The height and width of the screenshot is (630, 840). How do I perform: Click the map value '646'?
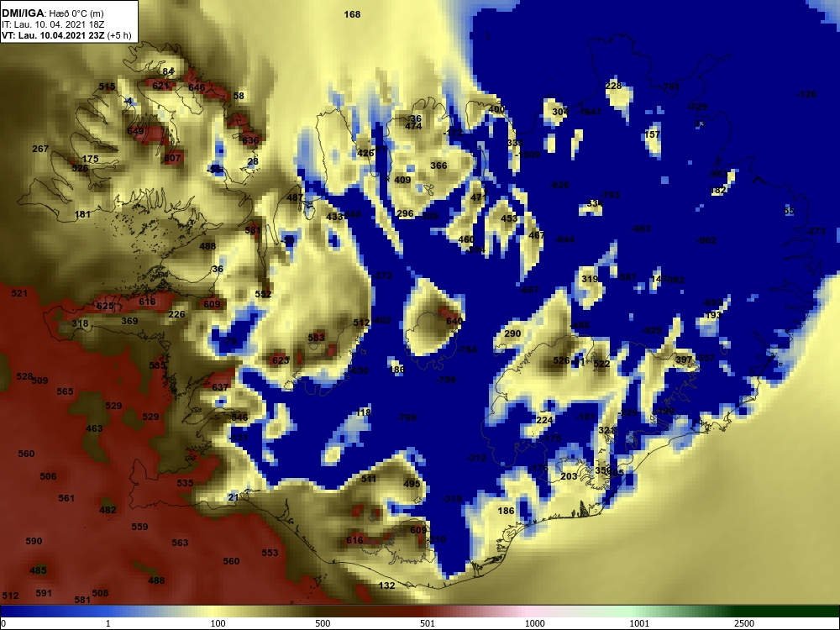point(197,87)
